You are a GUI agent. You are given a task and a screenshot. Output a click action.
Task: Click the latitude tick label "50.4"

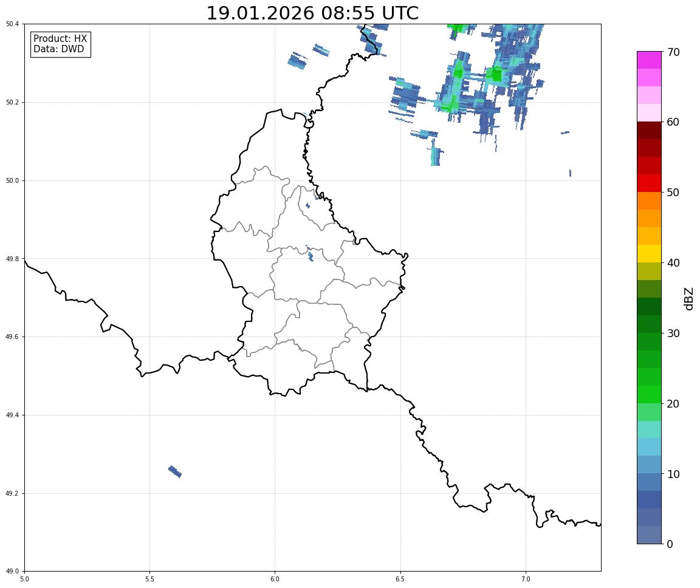pos(13,24)
